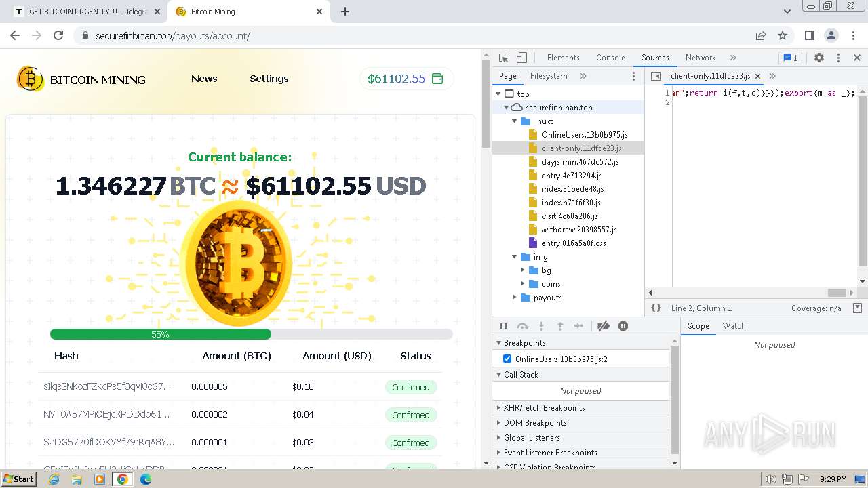Click the step into debugger icon
Image resolution: width=868 pixels, height=488 pixels.
541,326
